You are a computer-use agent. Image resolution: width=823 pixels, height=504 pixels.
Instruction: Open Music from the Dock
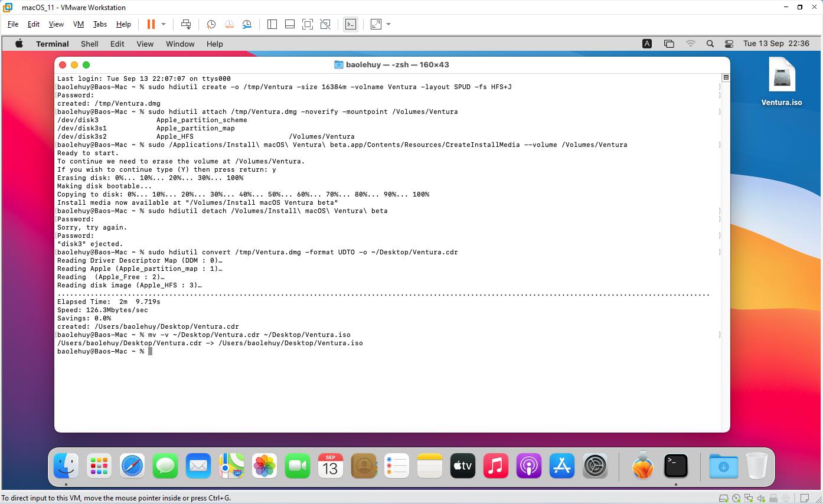point(496,467)
